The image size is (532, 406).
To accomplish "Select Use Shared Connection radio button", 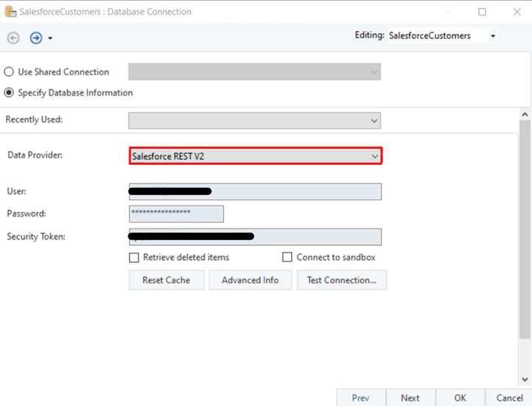I will click(10, 72).
